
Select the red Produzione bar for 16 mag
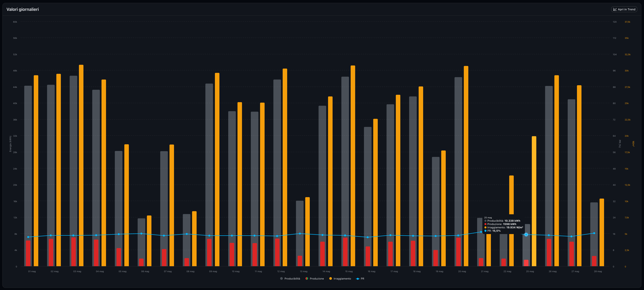[368, 256]
